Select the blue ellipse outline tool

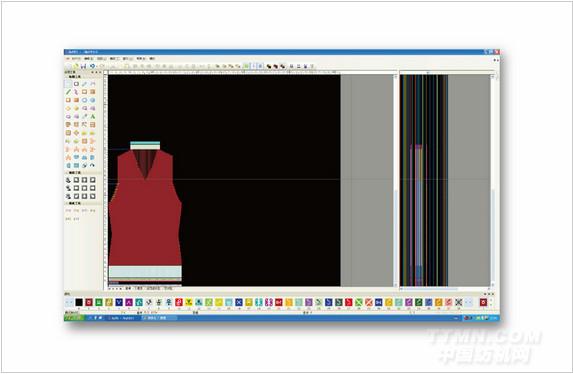click(84, 100)
